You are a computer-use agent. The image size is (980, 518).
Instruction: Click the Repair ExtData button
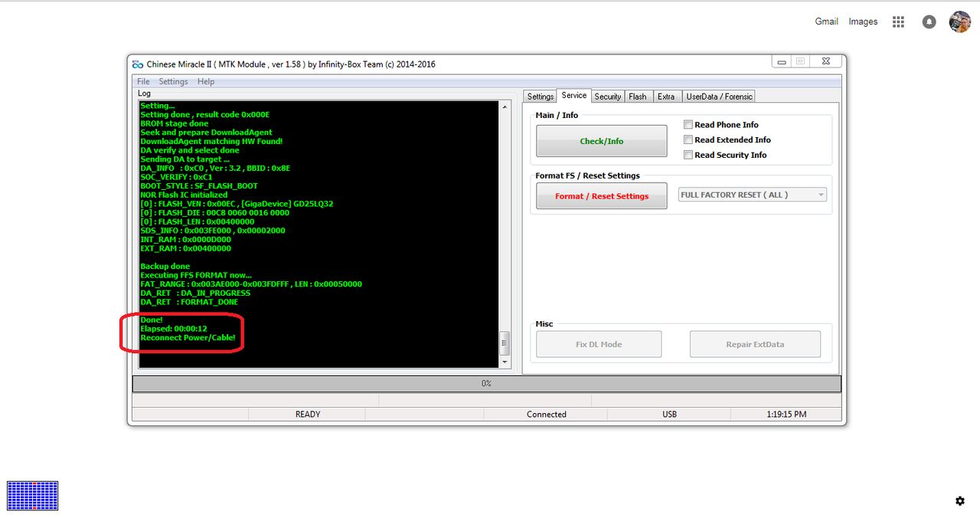[755, 344]
